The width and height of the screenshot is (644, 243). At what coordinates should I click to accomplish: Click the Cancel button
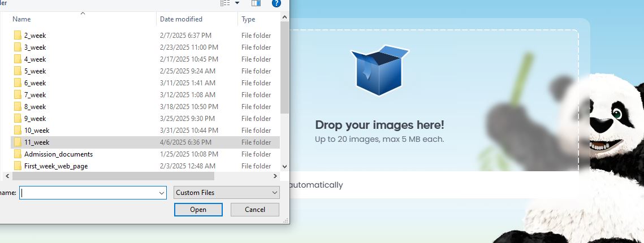coord(254,209)
